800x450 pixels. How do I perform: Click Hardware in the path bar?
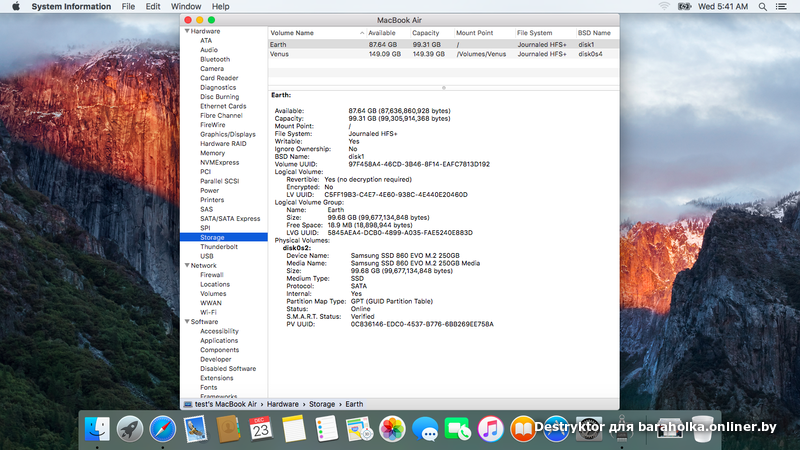click(283, 404)
